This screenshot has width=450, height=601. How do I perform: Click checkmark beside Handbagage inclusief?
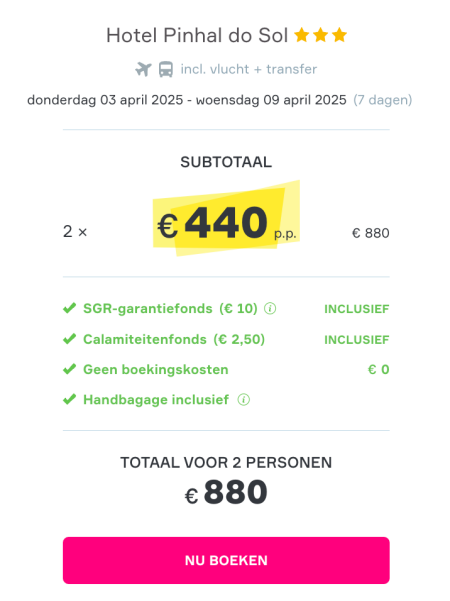pos(69,399)
